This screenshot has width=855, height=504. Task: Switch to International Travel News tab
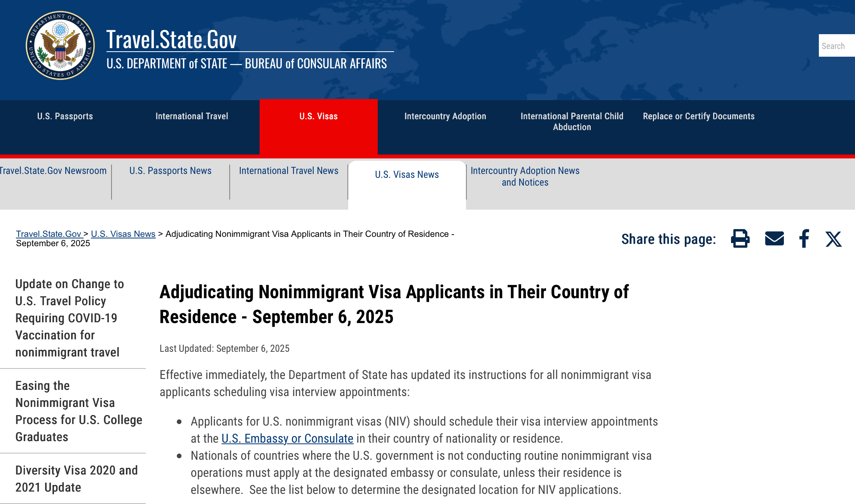click(x=288, y=171)
